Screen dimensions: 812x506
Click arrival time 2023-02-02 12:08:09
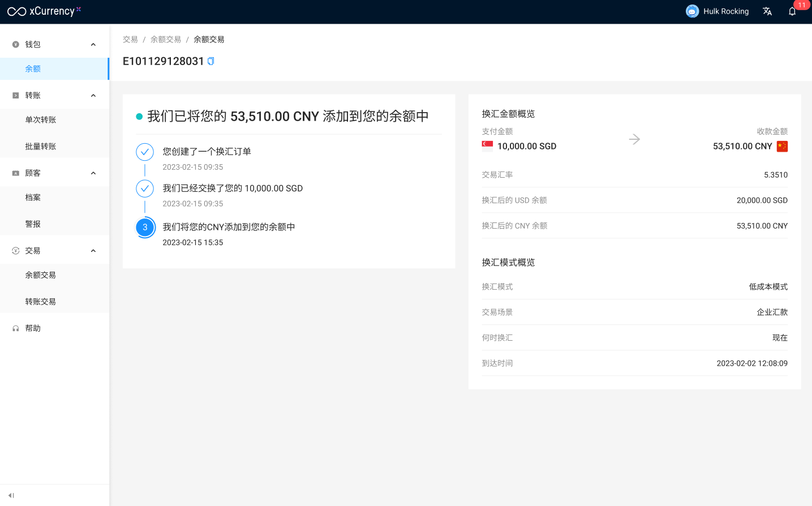[752, 363]
